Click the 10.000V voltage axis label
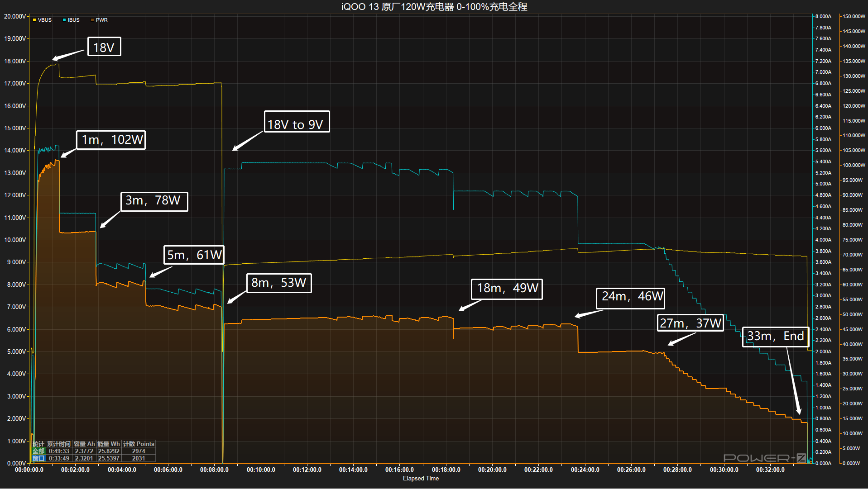Image resolution: width=868 pixels, height=489 pixels. coord(15,240)
